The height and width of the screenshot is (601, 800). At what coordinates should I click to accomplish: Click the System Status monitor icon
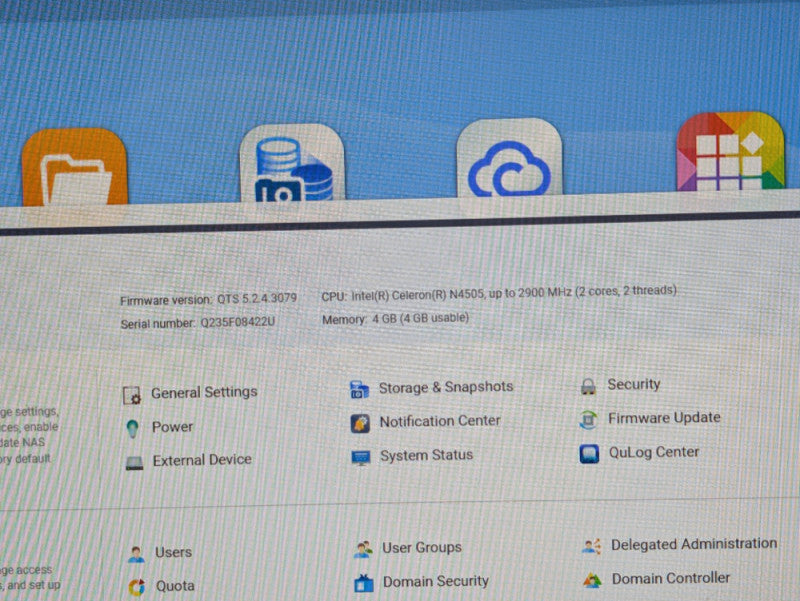(361, 458)
